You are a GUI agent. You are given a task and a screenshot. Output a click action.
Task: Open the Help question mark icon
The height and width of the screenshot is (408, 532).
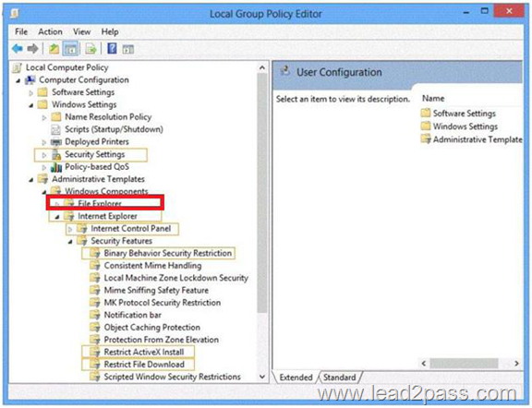coord(112,49)
